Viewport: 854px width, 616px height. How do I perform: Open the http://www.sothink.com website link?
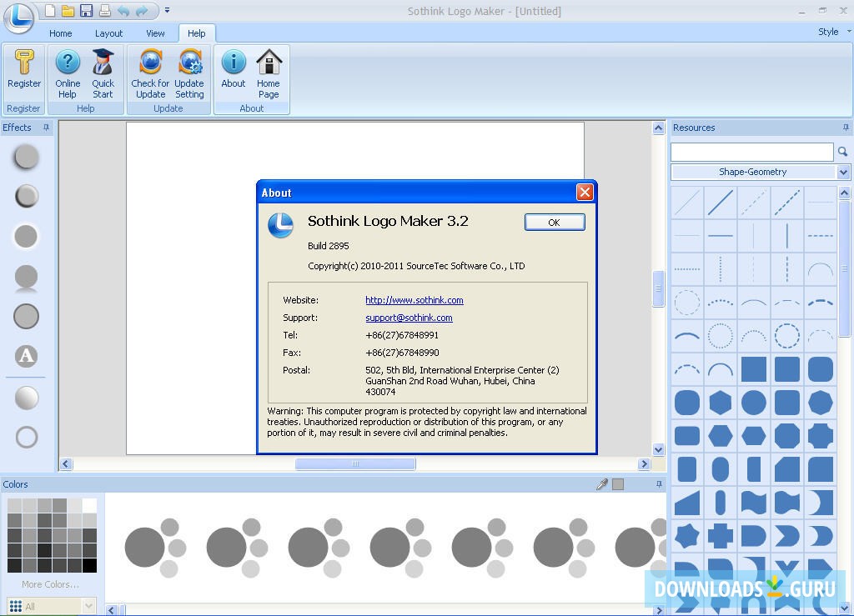[x=414, y=300]
